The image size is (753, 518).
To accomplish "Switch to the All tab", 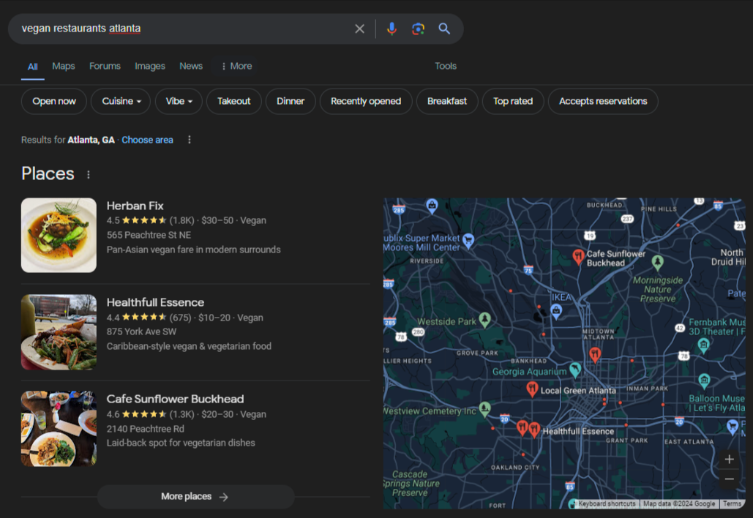I will pos(33,67).
